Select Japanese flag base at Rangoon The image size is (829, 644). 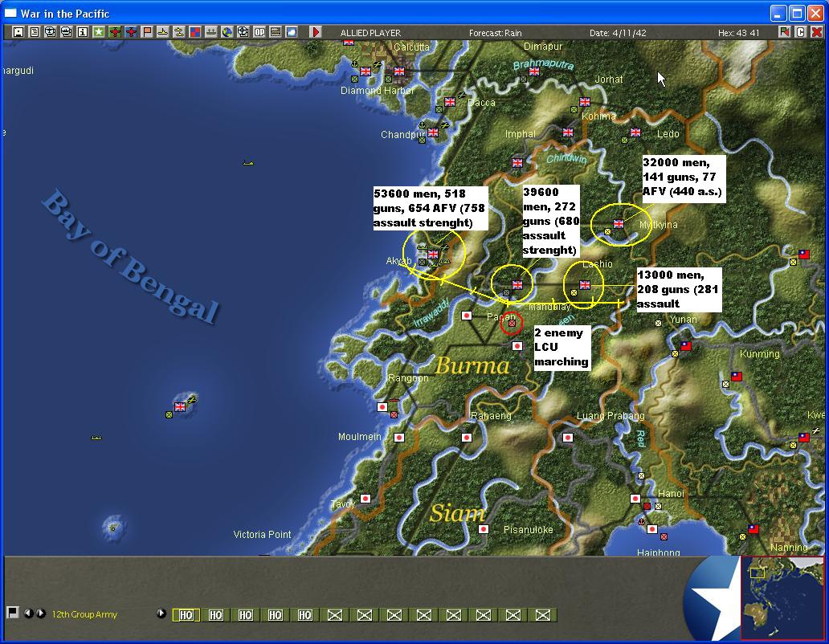382,407
